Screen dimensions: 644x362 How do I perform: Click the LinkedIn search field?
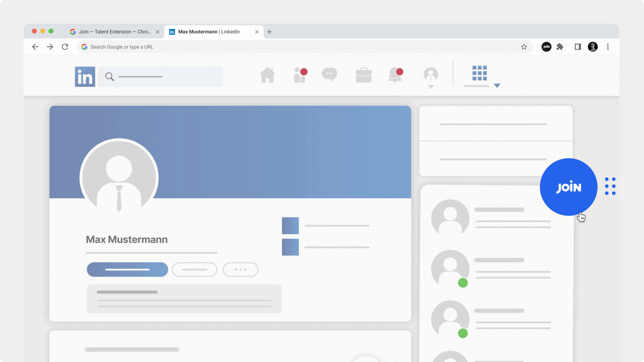coord(161,77)
